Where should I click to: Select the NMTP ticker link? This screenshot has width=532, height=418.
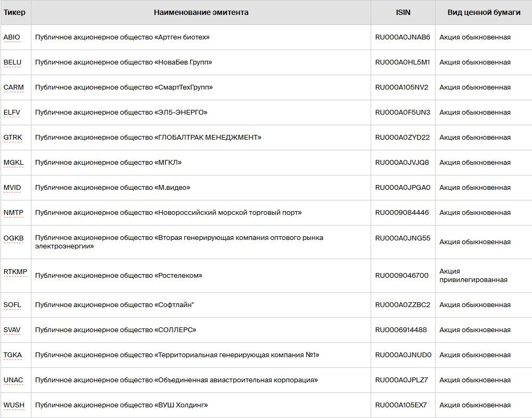pyautogui.click(x=13, y=213)
